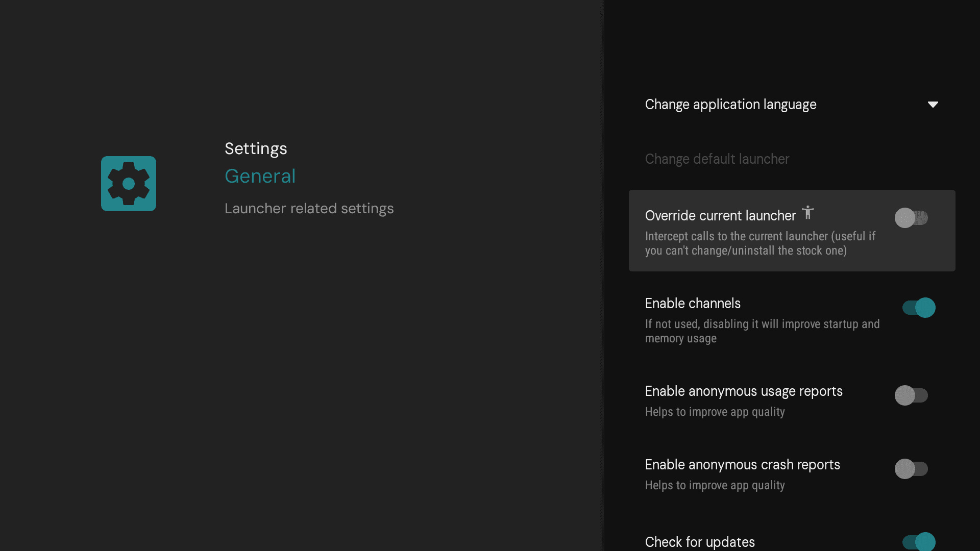This screenshot has height=551, width=980.
Task: Click the accessibility icon next to Override current launcher
Action: [808, 213]
